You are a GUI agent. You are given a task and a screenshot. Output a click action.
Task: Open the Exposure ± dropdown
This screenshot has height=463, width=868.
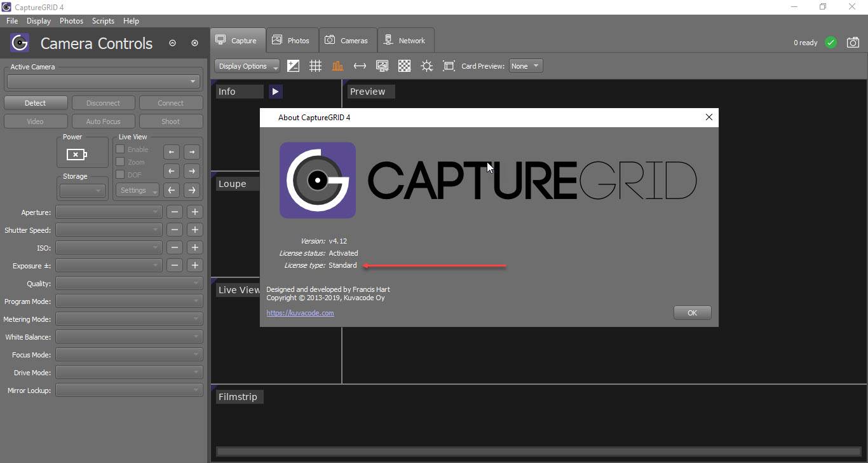pos(109,266)
